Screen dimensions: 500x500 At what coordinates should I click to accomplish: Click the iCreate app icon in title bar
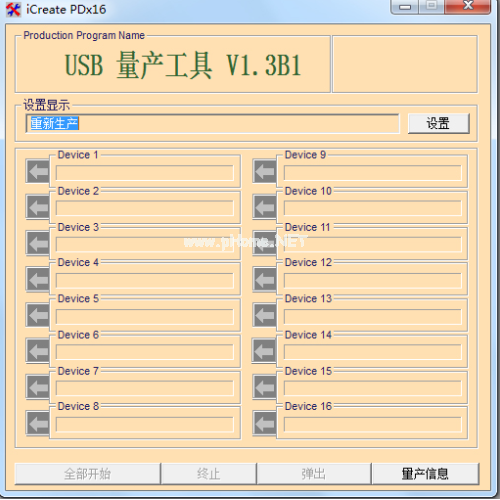pyautogui.click(x=13, y=9)
